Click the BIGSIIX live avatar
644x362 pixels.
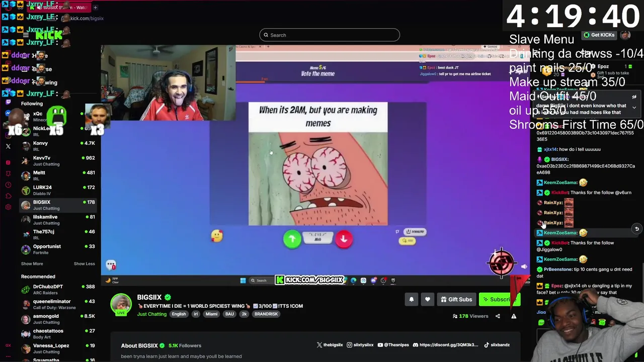pyautogui.click(x=121, y=304)
